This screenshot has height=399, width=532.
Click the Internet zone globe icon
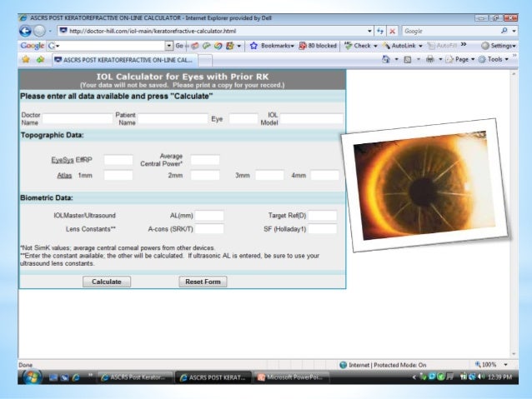[343, 365]
